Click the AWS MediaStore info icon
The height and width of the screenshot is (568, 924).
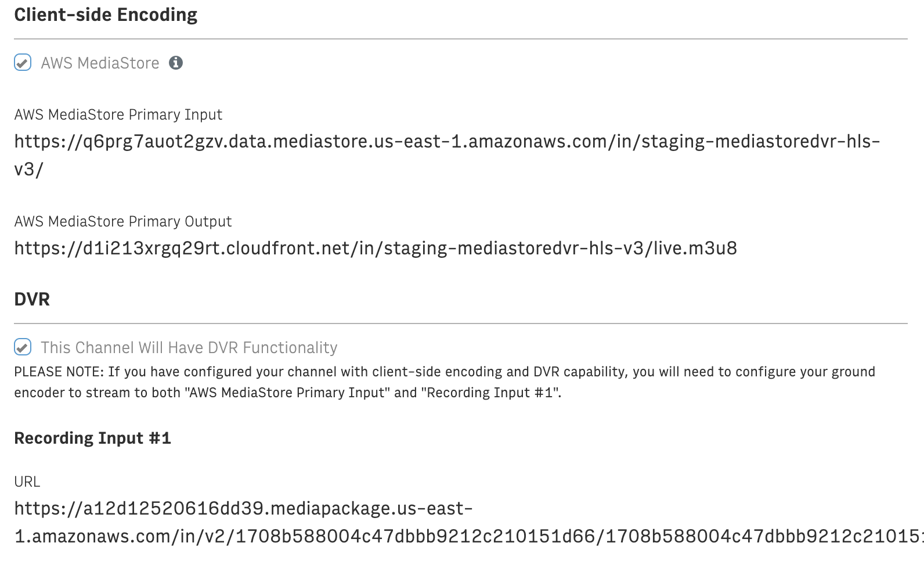176,63
